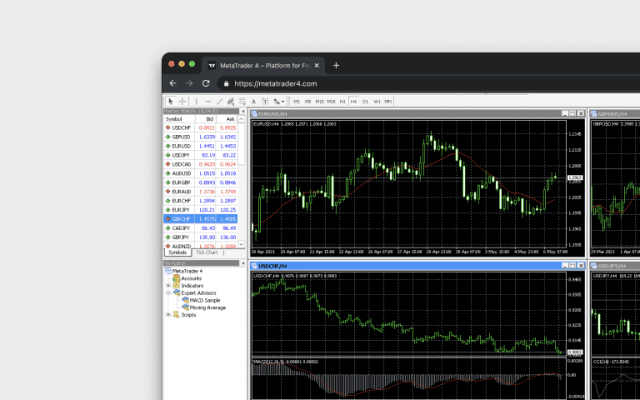Screen dimensions: 640x400
Task: Switch to the Tick Chart tab
Action: [x=207, y=253]
